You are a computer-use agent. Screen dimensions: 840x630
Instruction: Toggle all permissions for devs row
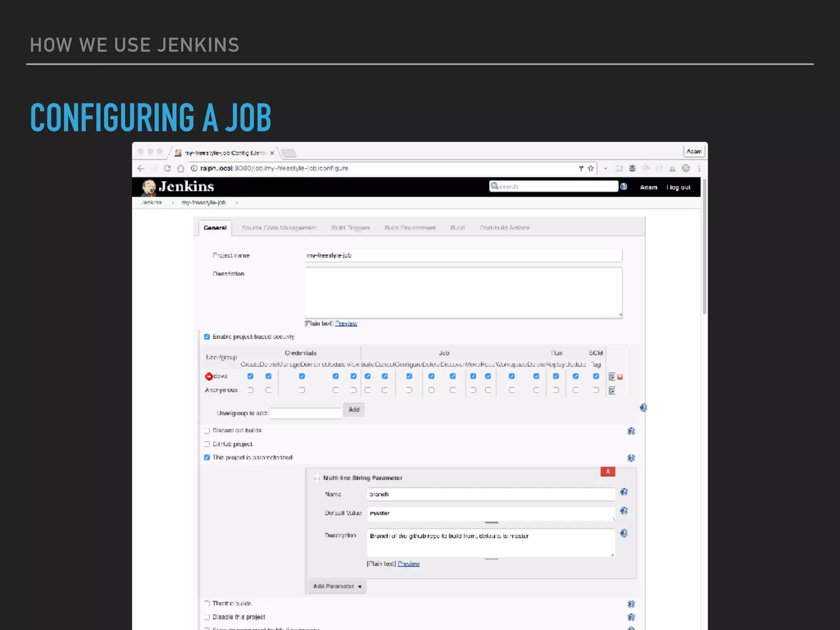click(x=612, y=377)
